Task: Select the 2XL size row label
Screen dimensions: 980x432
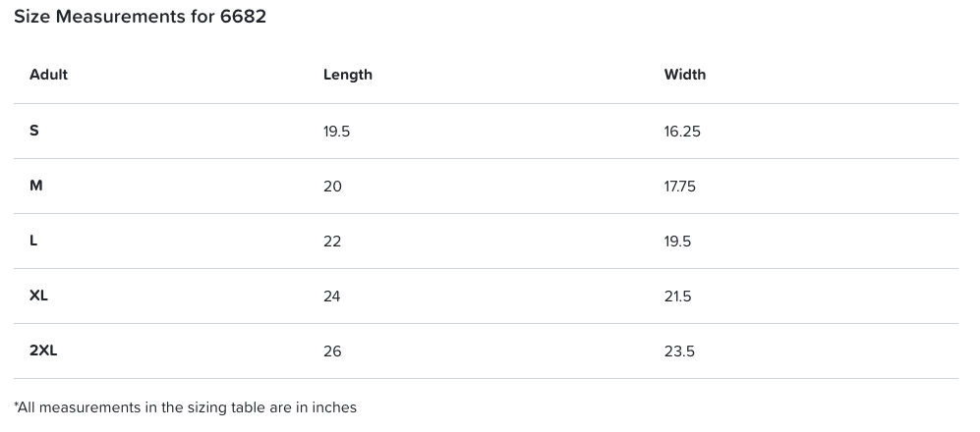Action: point(43,351)
